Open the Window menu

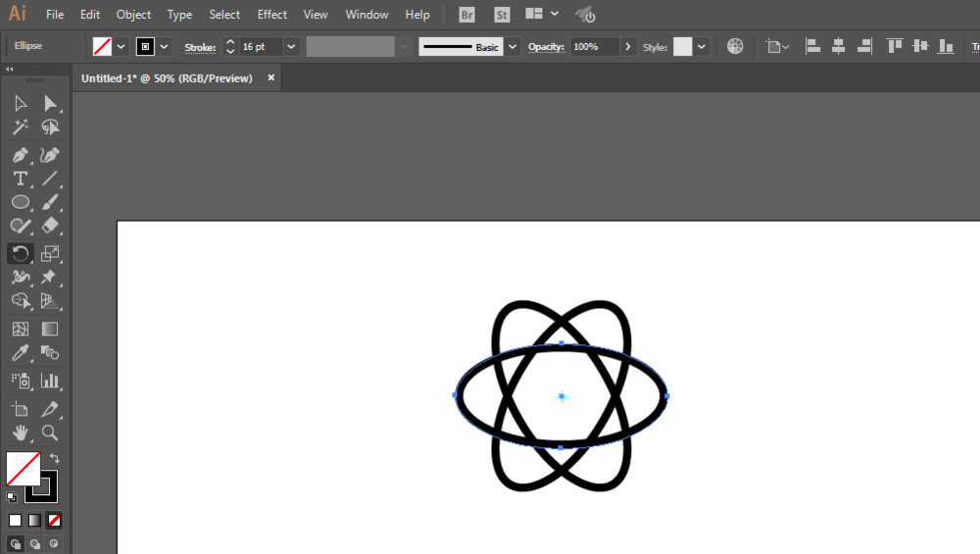click(x=367, y=15)
